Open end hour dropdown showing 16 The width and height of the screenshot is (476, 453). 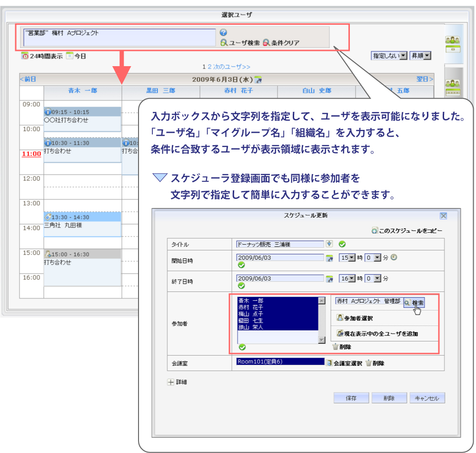point(347,278)
